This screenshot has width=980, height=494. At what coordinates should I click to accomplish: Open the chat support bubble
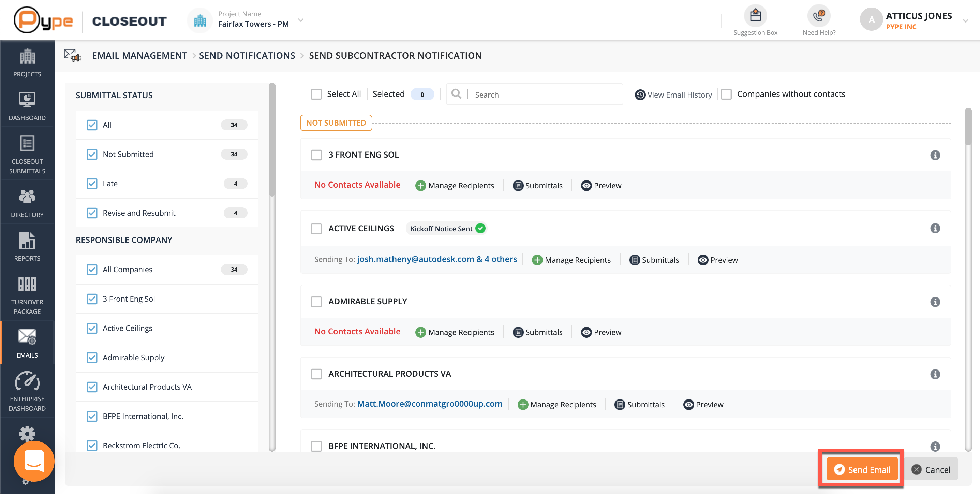(34, 461)
